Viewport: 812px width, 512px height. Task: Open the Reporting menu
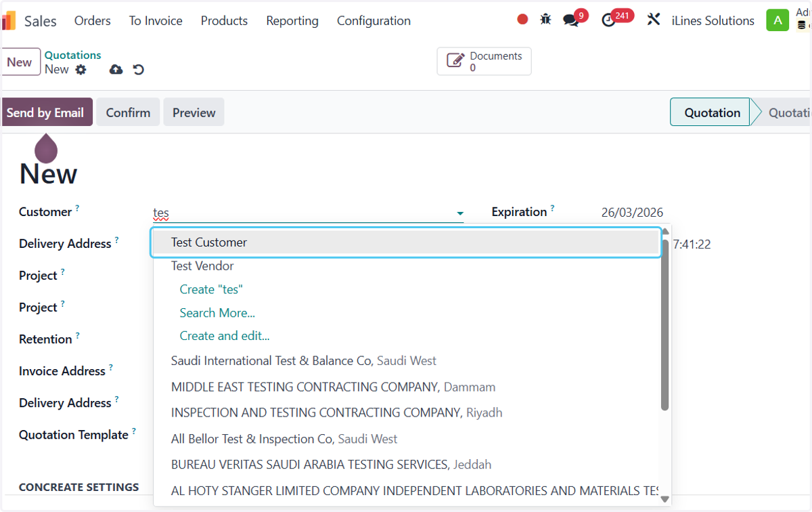[292, 21]
